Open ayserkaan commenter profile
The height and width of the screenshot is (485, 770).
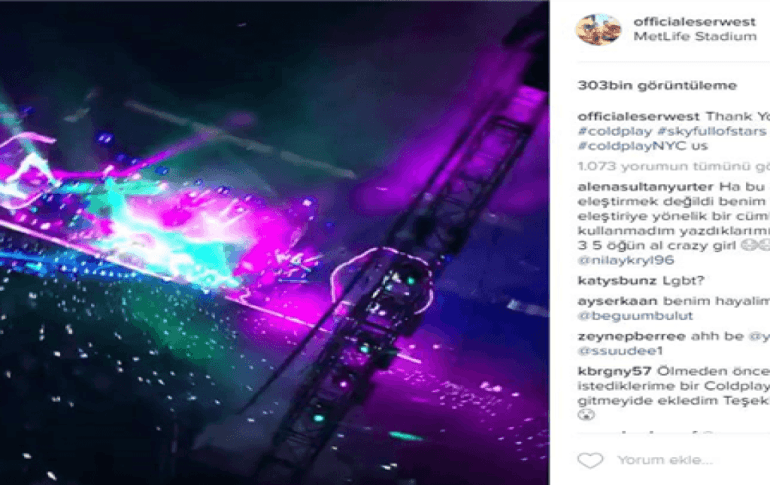pos(617,301)
